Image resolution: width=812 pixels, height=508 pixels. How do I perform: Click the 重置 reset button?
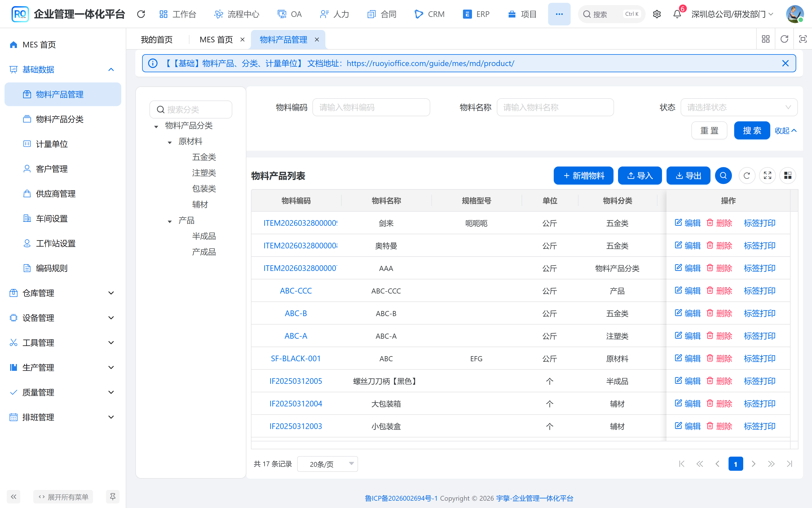(x=709, y=130)
